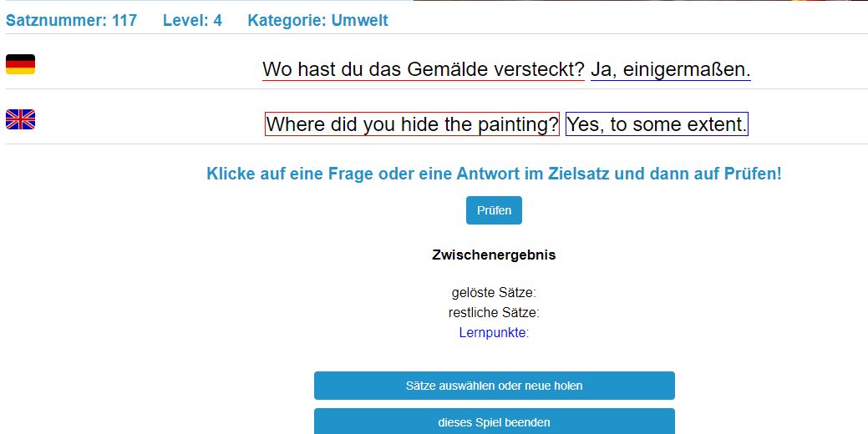This screenshot has height=434, width=868.
Task: Click the 'restliche Sätze:' line
Action: tap(494, 312)
